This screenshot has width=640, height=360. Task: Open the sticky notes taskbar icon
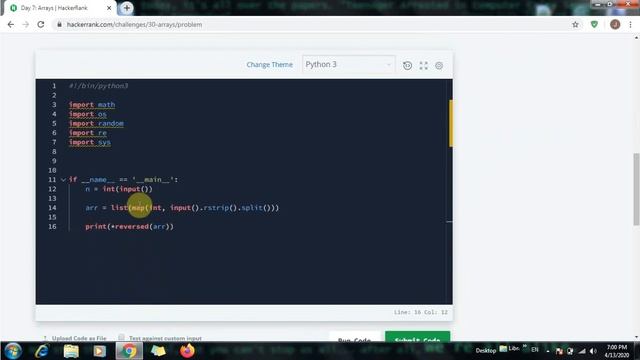(x=158, y=351)
